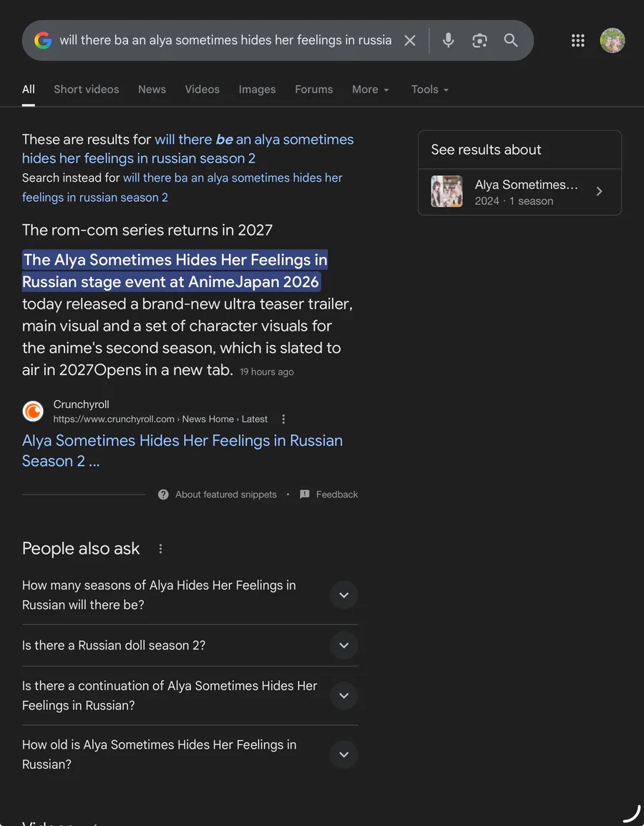The image size is (644, 826).
Task: Open the Crunchyroll result options menu
Action: (x=283, y=419)
